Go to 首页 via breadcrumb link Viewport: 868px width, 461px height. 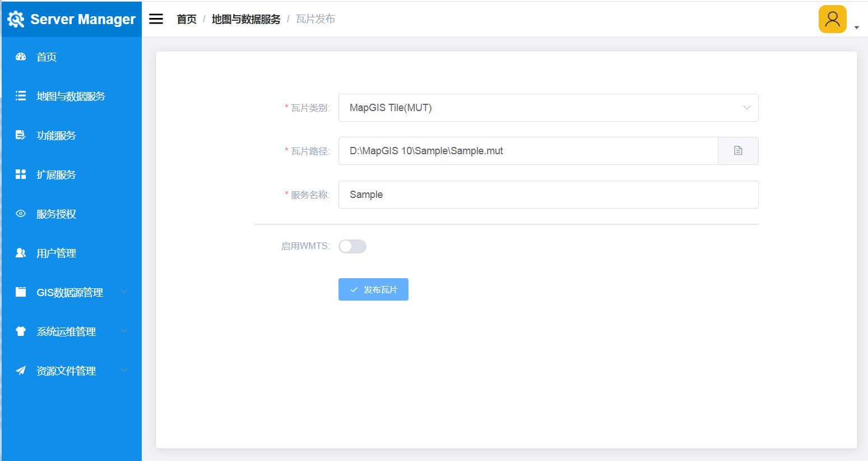(187, 19)
